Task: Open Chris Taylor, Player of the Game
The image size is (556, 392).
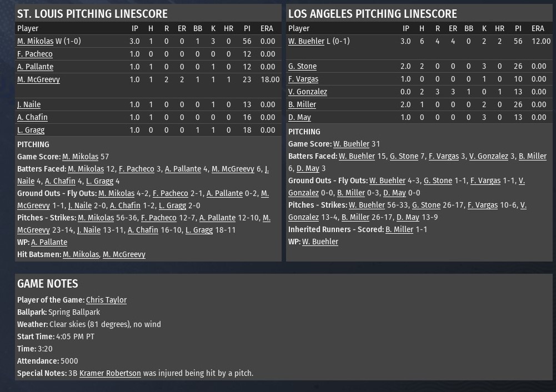Action: 106,300
